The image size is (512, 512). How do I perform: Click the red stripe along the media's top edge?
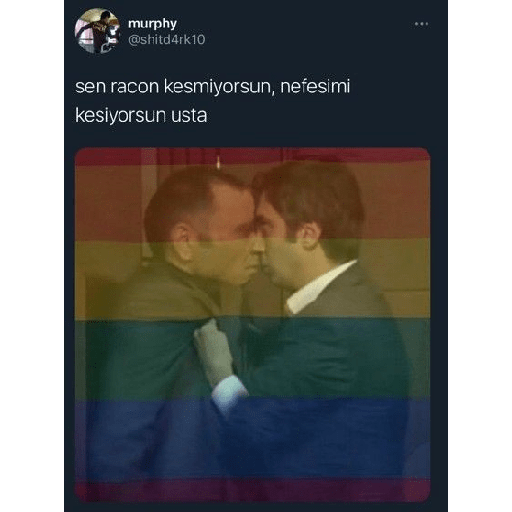pos(252,156)
